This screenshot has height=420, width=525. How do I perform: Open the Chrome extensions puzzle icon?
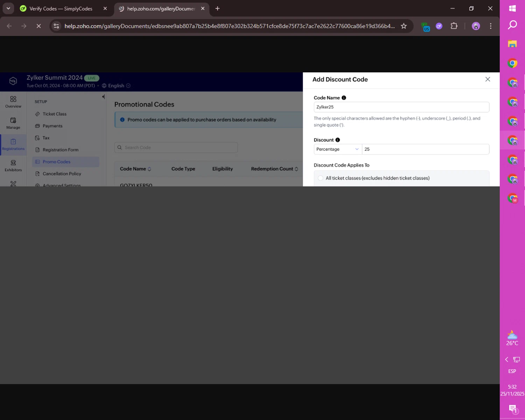(454, 26)
